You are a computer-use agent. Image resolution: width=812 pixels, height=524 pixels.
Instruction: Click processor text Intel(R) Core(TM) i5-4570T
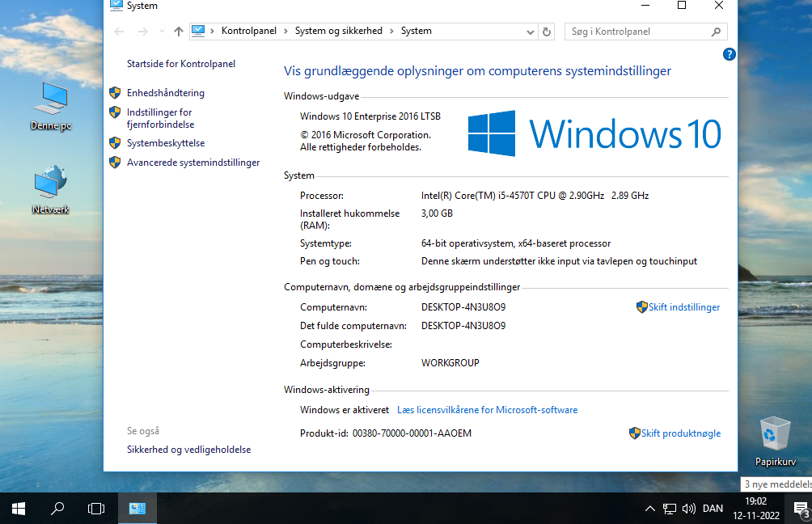coord(535,196)
